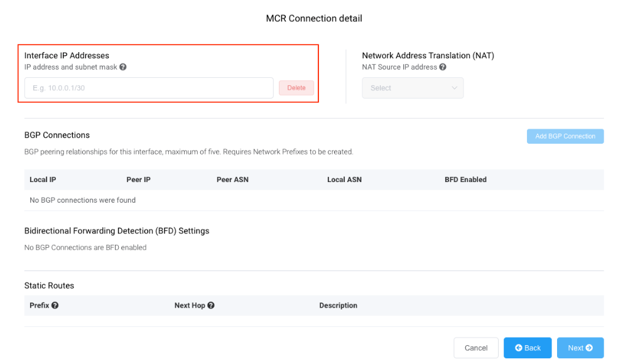Screen dimensions: 623x364
Task: Click the Interface IP Addresses heading
Action: [x=67, y=56]
